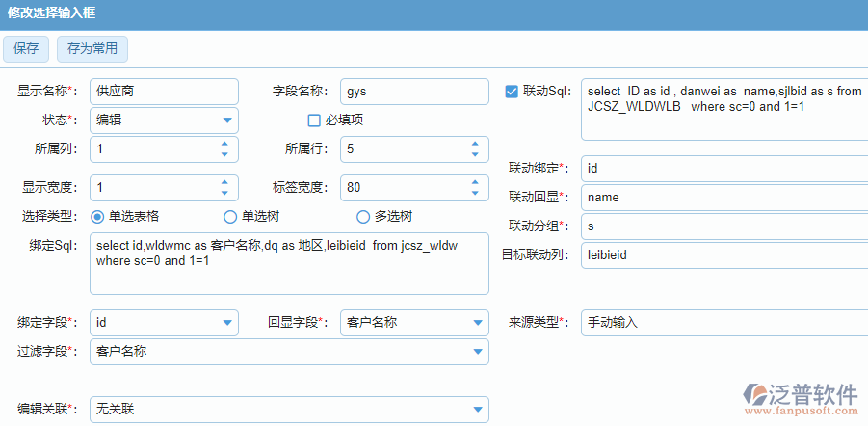Click the 存为常用 button
The width and height of the screenshot is (868, 426).
[x=92, y=48]
